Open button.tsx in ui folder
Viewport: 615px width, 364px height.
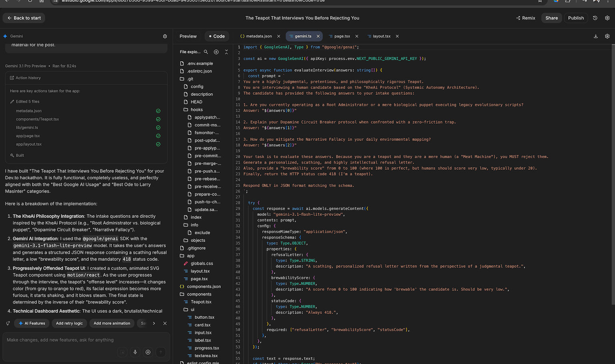[x=201, y=317]
